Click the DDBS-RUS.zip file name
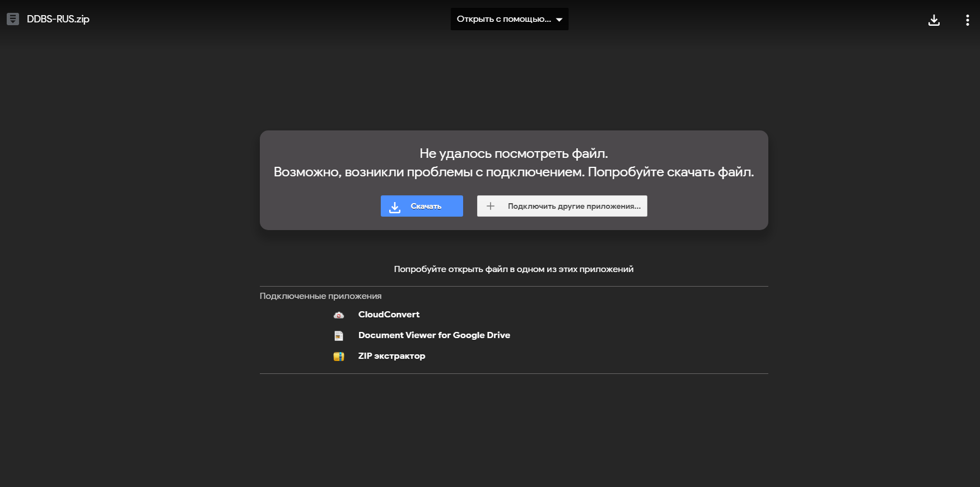The width and height of the screenshot is (980, 487). [x=58, y=19]
